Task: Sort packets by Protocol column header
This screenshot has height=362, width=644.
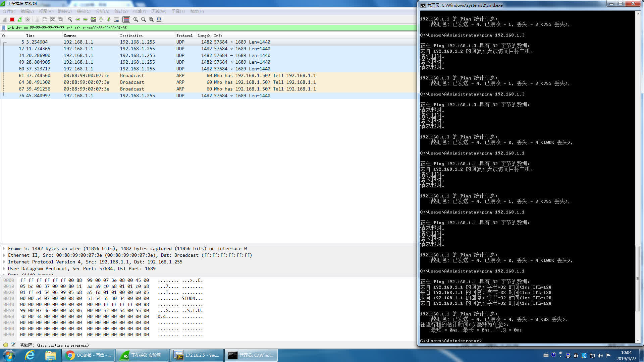Action: [x=184, y=36]
